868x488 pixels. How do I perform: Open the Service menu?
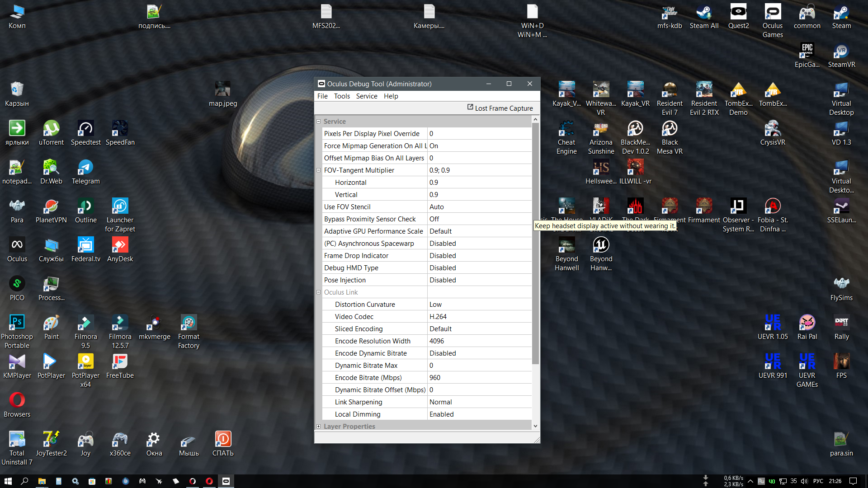(367, 96)
